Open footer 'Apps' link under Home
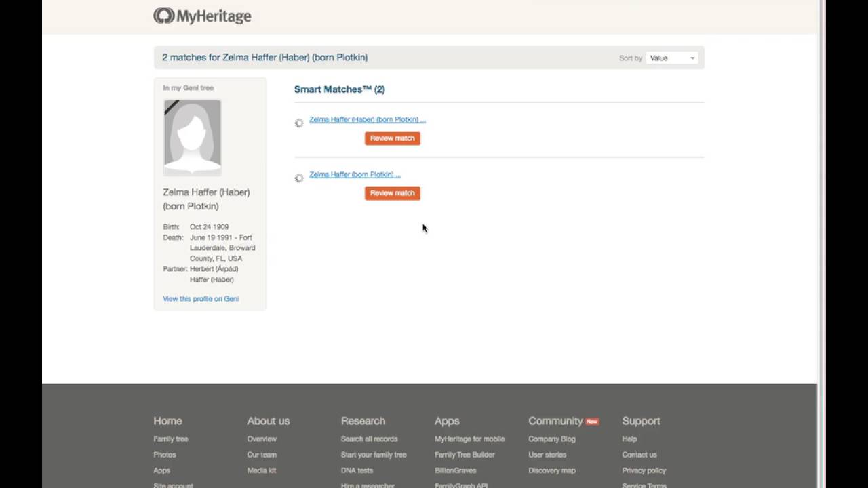The height and width of the screenshot is (488, 868). [162, 470]
